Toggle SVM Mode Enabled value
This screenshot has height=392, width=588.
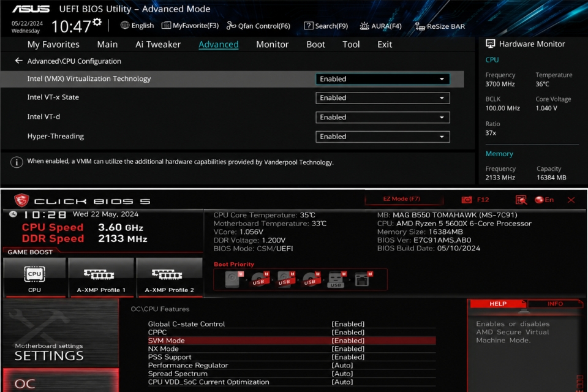click(x=348, y=341)
